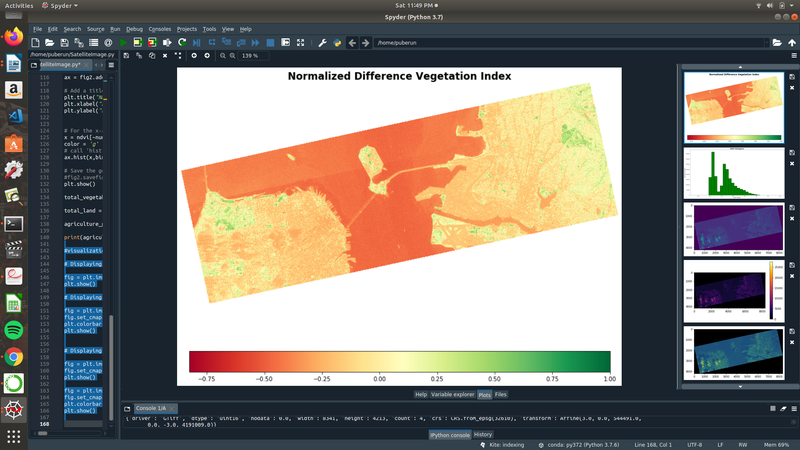Open the Preferences wrench icon
Screen dimensions: 800x450
point(322,43)
